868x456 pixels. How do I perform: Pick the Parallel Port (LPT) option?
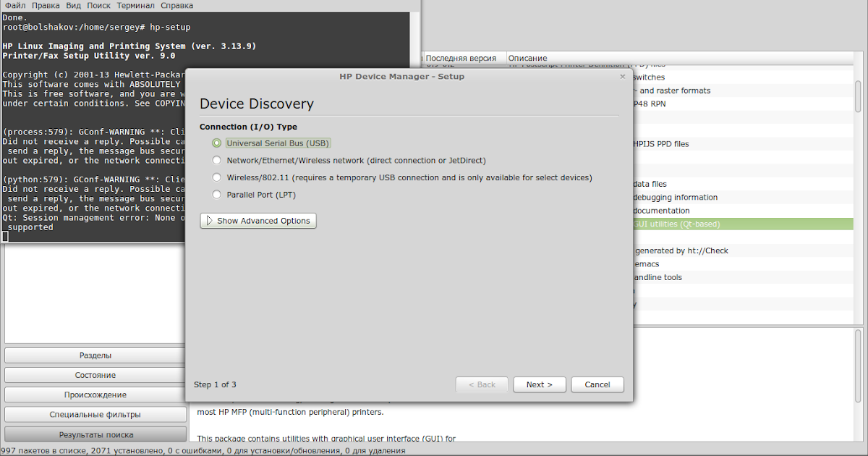coord(217,194)
